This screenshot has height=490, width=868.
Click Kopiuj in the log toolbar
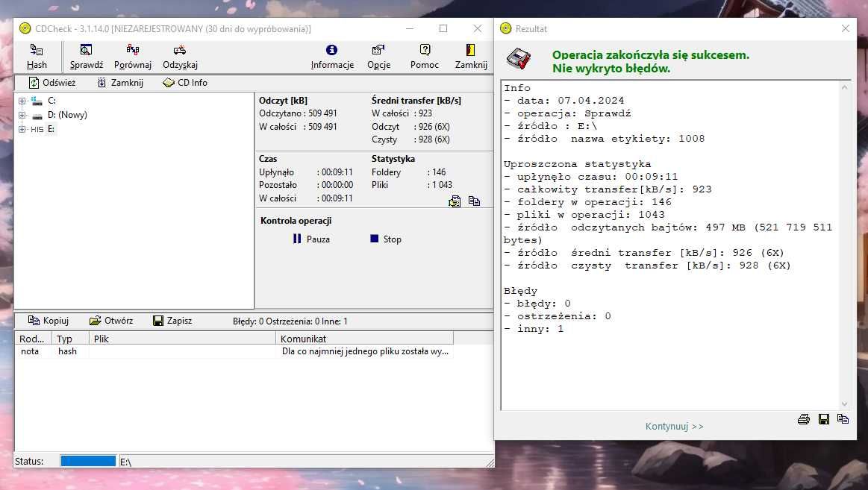(x=49, y=321)
